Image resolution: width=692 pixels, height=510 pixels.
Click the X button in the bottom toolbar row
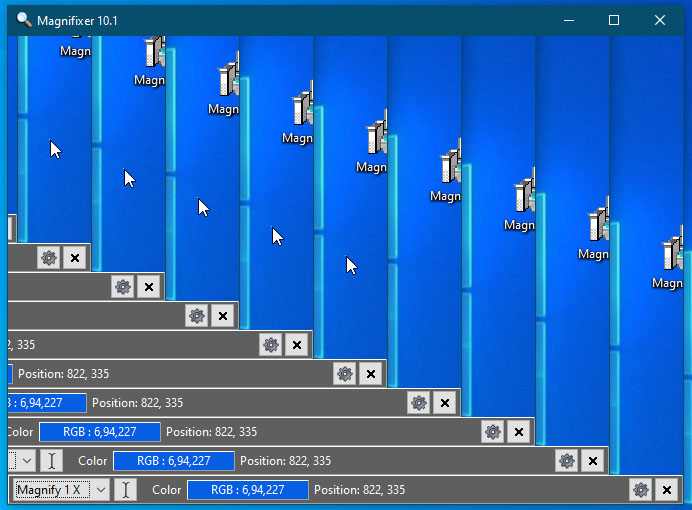click(x=667, y=490)
